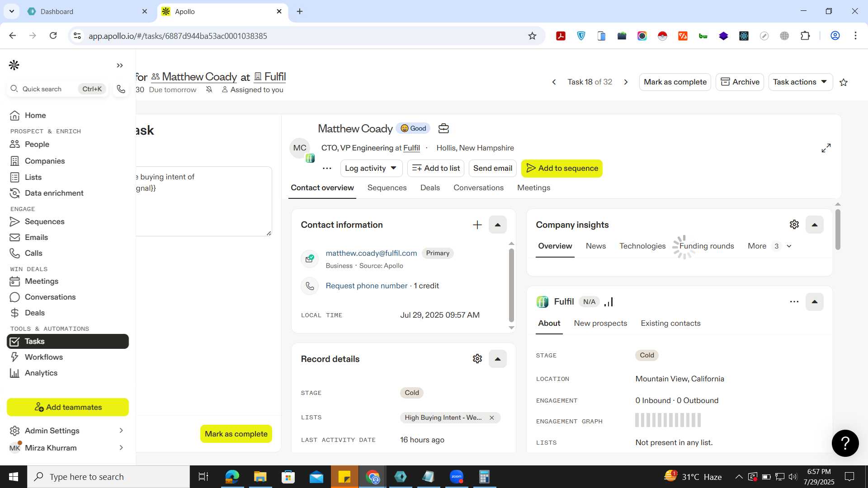Collapse the Record details section
868x488 pixels.
click(x=498, y=359)
